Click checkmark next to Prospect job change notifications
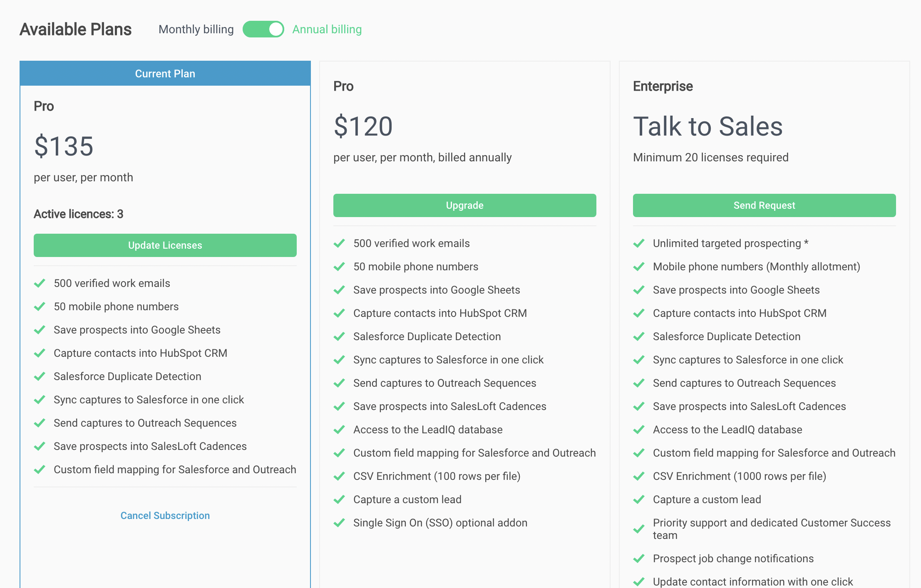Screen dimensions: 921x588 (x=639, y=558)
